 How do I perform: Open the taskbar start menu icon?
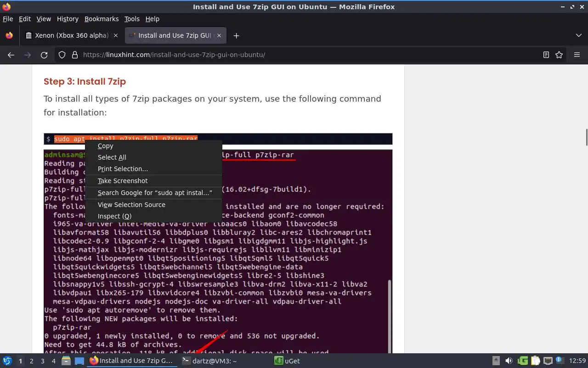coord(7,361)
